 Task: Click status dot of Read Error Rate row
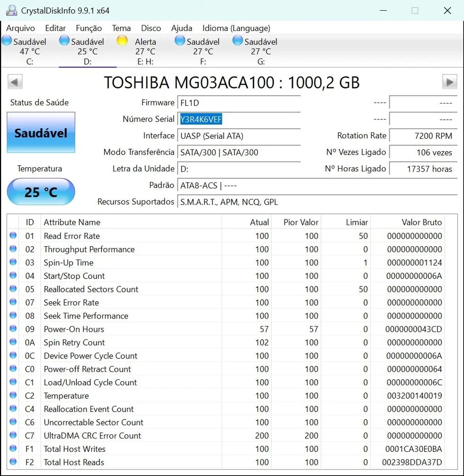[x=13, y=235]
